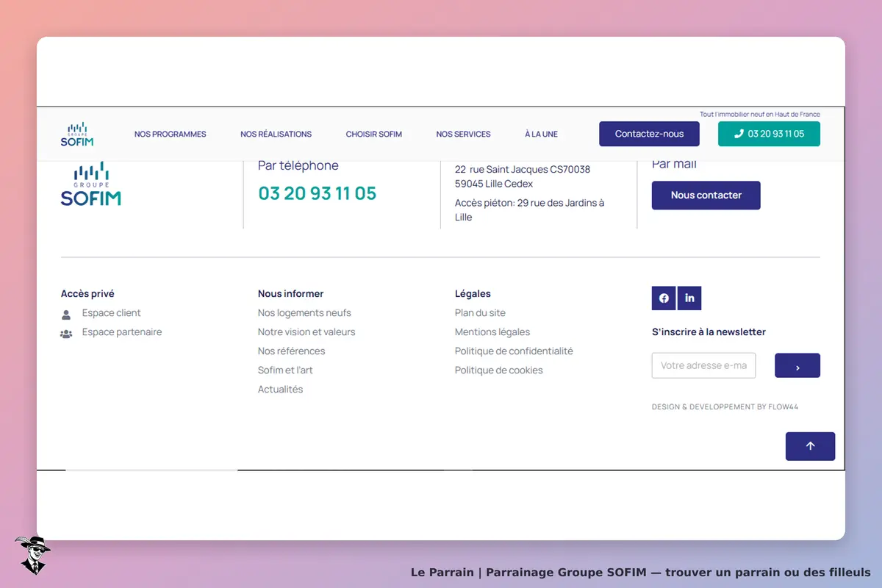Viewport: 882px width, 588px height.
Task: Click the Espace client user icon
Action: click(x=66, y=315)
